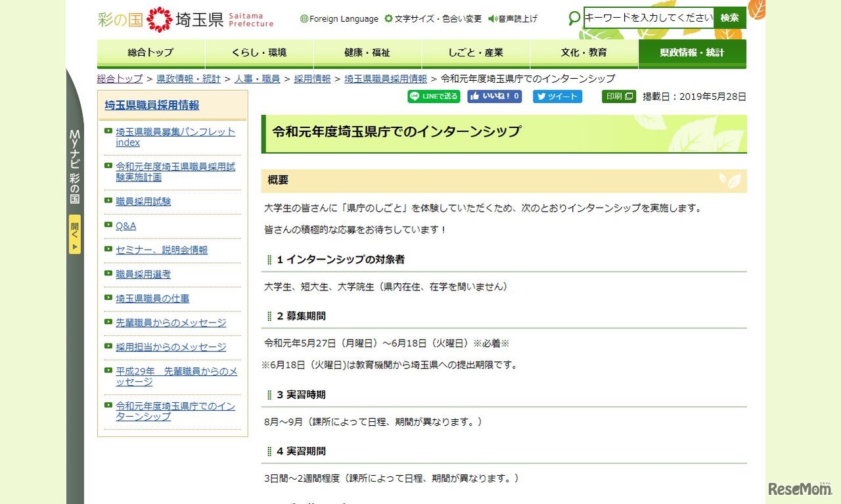
Task: Open Foreign Language globe option
Action: tap(339, 19)
